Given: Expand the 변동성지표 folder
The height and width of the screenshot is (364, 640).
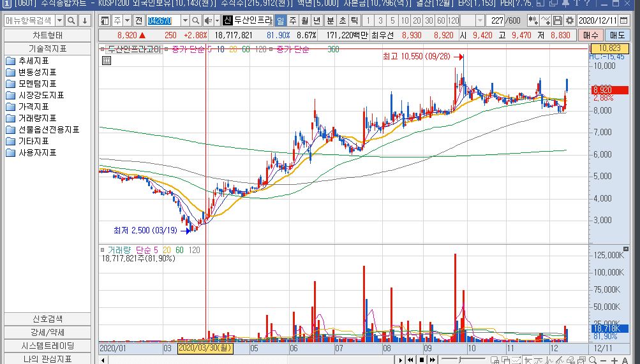Looking at the screenshot, I should coord(11,73).
